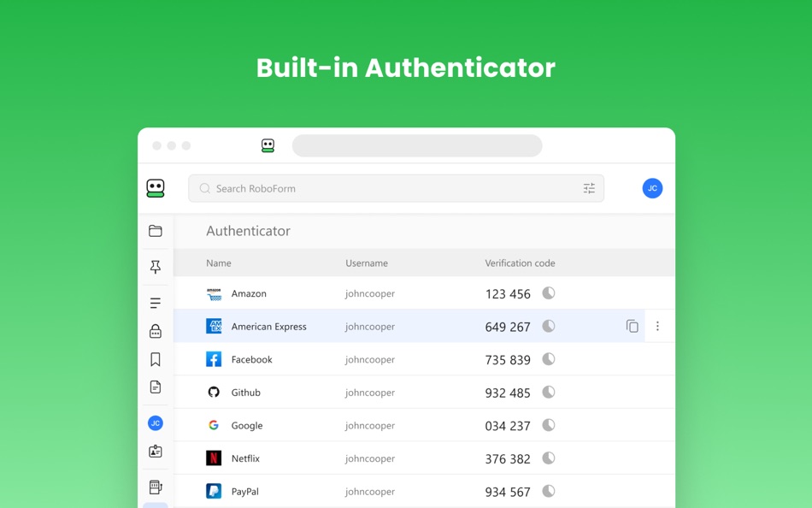The width and height of the screenshot is (812, 508).
Task: Select the Amazon entry name
Action: pyautogui.click(x=249, y=293)
